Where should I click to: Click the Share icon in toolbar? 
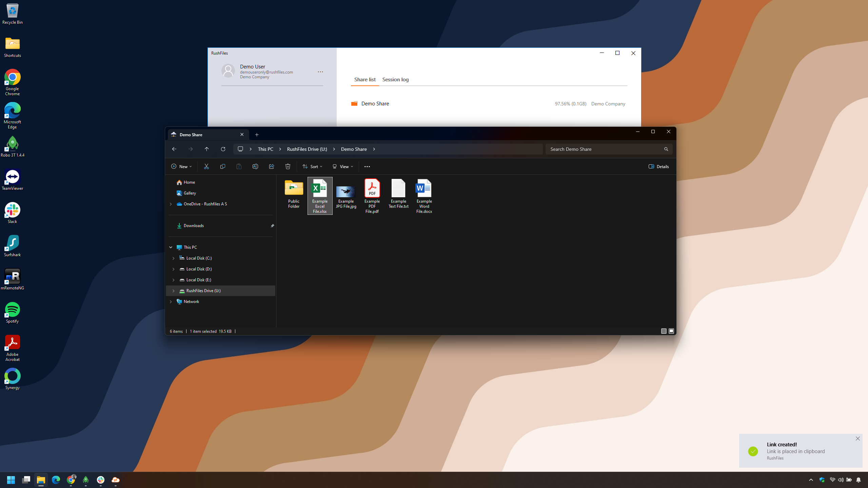(271, 166)
